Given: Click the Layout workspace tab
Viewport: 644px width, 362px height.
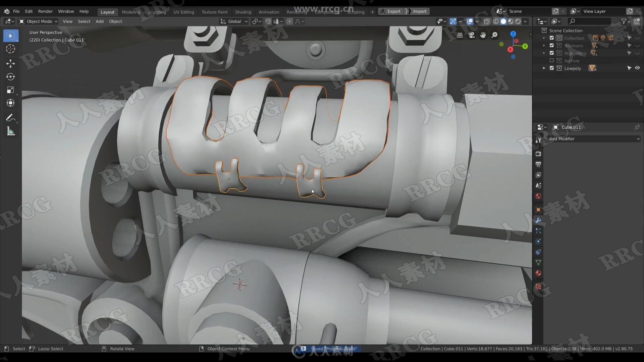Looking at the screenshot, I should 107,12.
